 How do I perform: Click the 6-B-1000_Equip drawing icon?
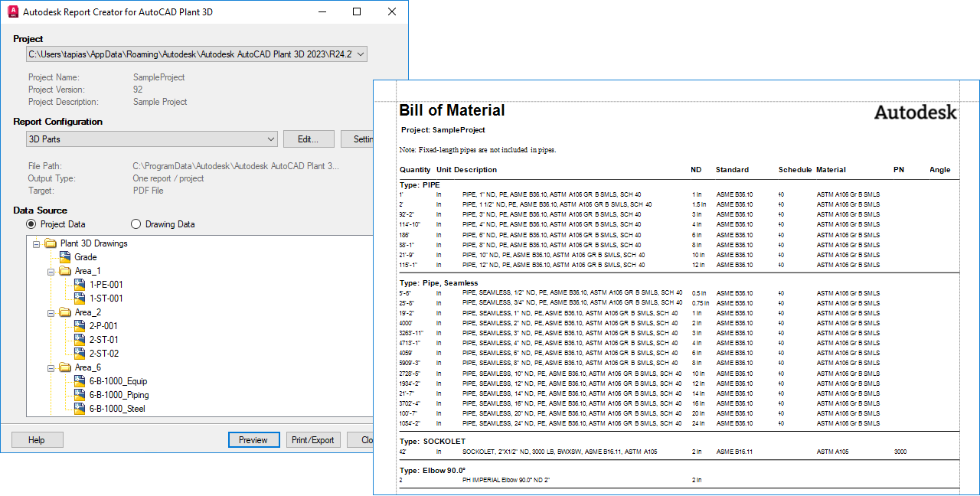pyautogui.click(x=80, y=381)
